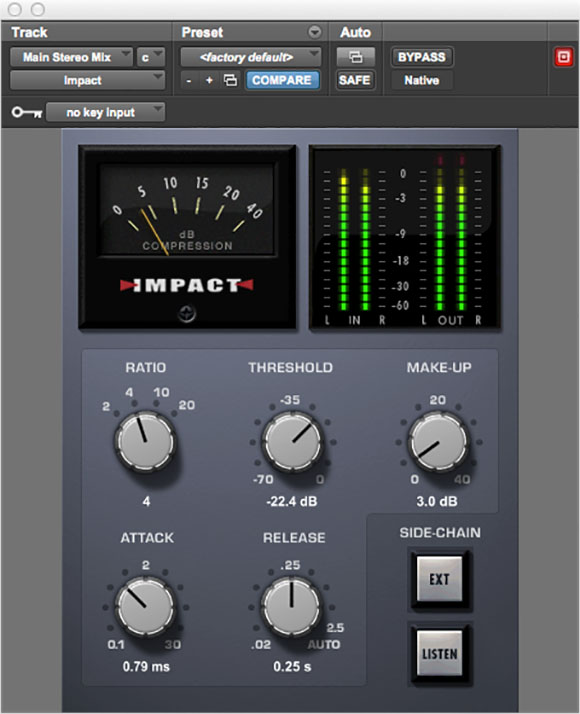Expand the factory default preset list
The width and height of the screenshot is (580, 714).
pyautogui.click(x=251, y=57)
